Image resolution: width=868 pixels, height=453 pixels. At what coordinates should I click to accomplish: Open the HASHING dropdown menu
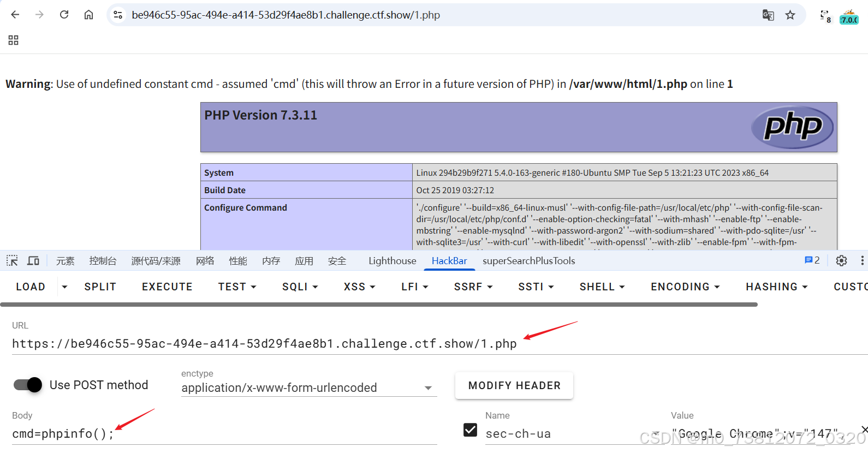(777, 287)
